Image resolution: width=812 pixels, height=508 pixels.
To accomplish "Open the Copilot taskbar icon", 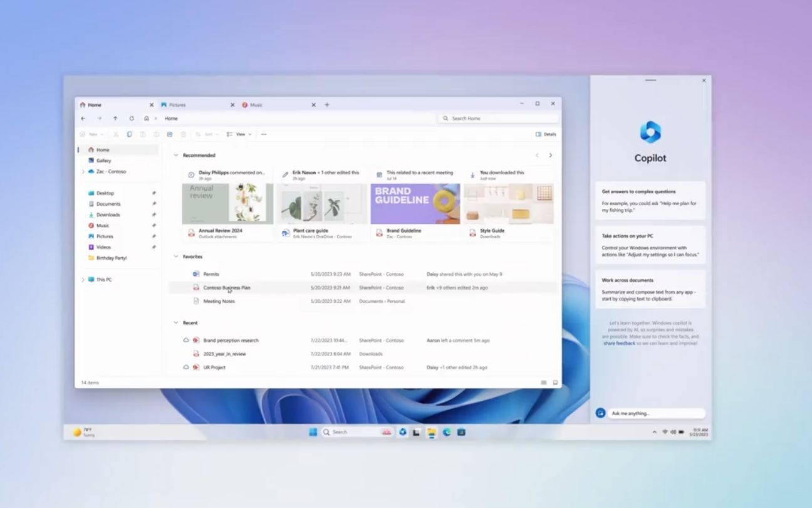I will tap(402, 432).
